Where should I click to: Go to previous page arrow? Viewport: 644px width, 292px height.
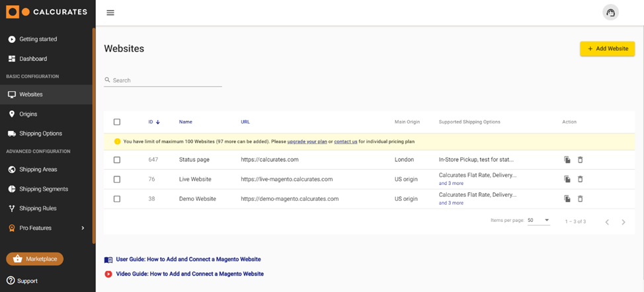[x=606, y=222]
